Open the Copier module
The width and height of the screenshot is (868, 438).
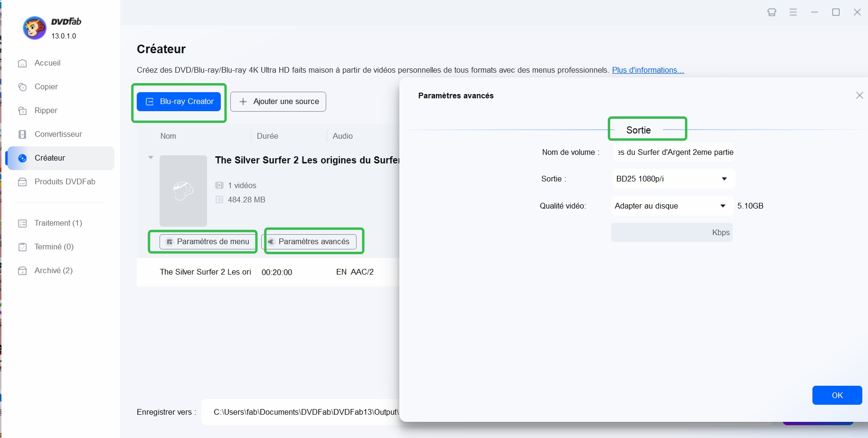pos(46,86)
